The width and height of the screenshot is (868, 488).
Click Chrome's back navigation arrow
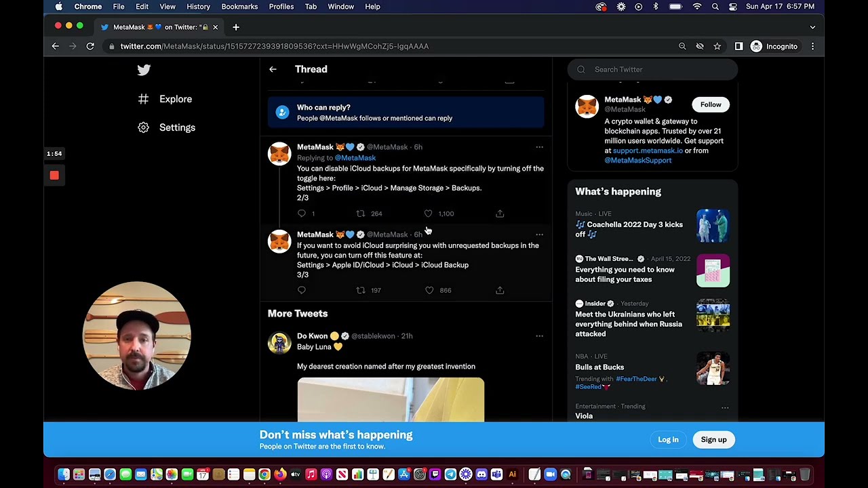click(x=56, y=46)
